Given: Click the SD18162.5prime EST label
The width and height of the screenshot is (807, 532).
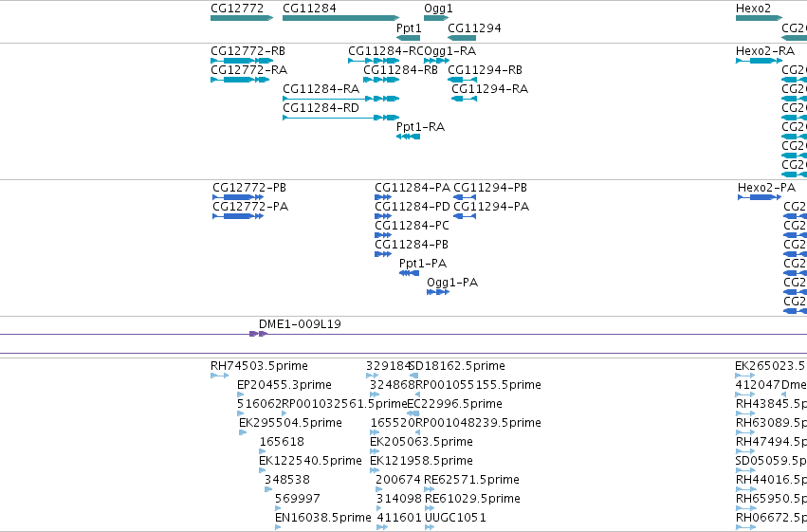Looking at the screenshot, I should pyautogui.click(x=457, y=366).
